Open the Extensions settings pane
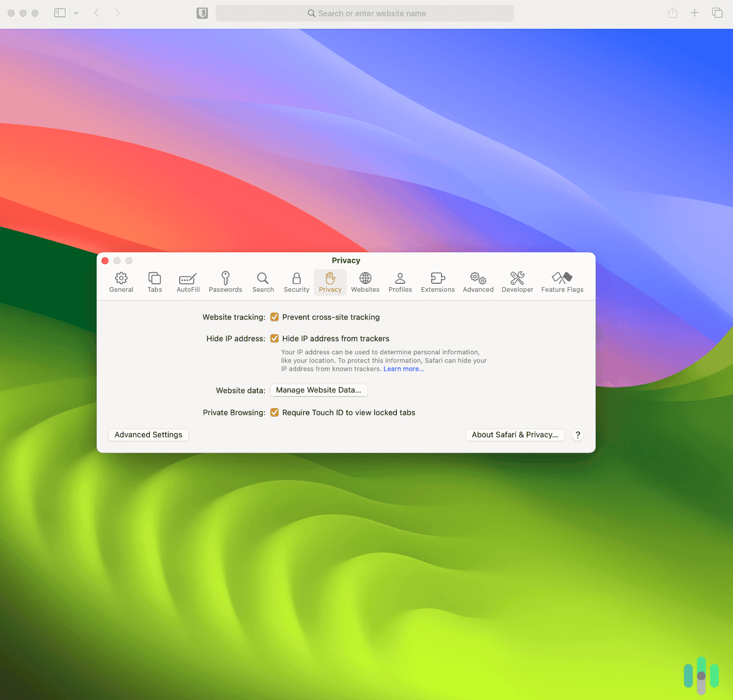 pos(438,282)
